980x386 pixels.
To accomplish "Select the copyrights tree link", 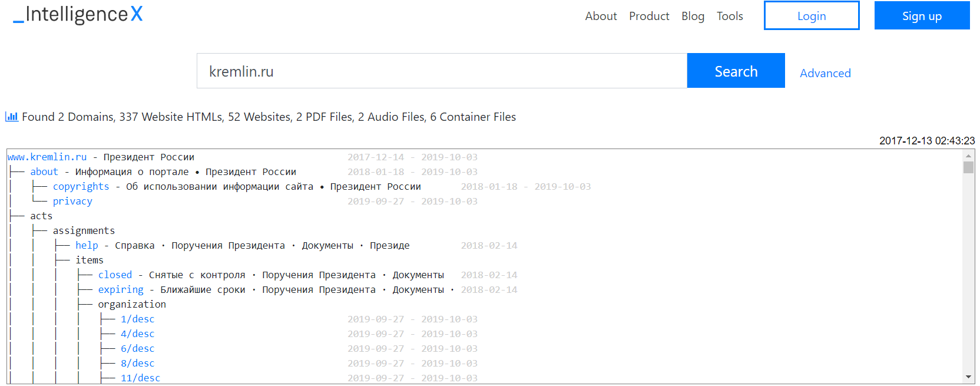I will [x=81, y=187].
